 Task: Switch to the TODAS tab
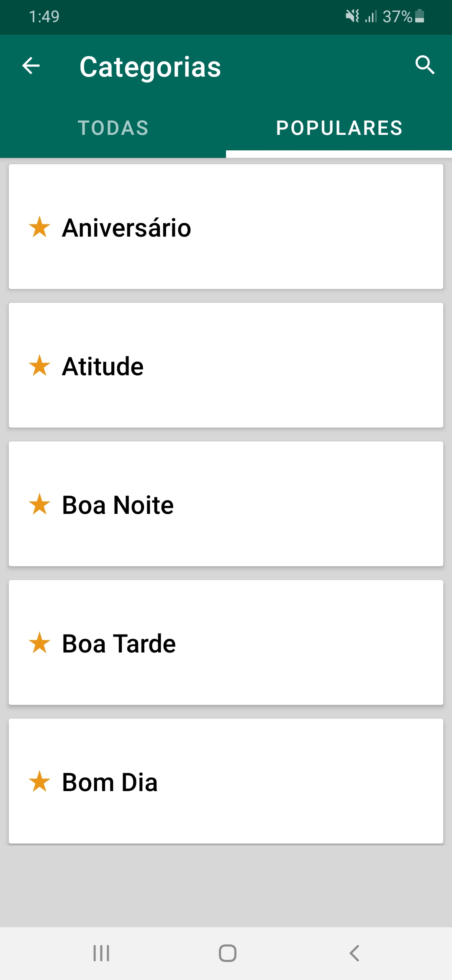(113, 128)
